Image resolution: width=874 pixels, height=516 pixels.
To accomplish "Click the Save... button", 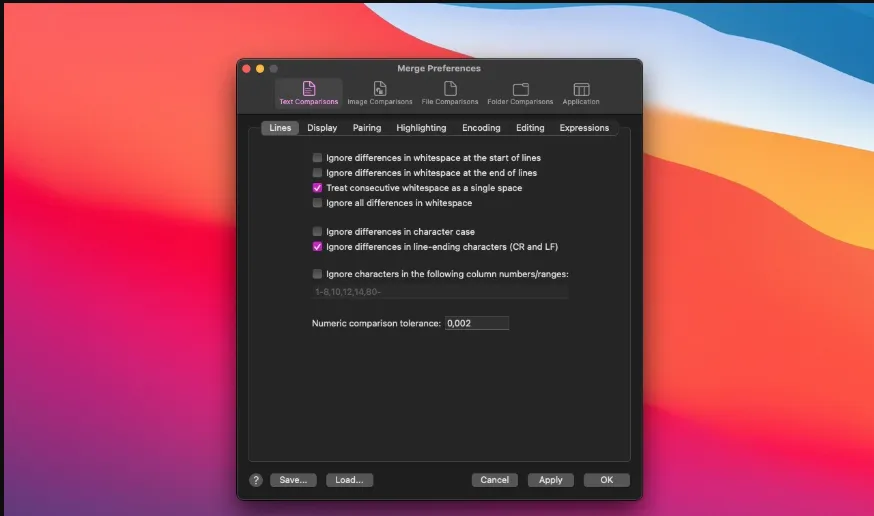I will pos(293,480).
